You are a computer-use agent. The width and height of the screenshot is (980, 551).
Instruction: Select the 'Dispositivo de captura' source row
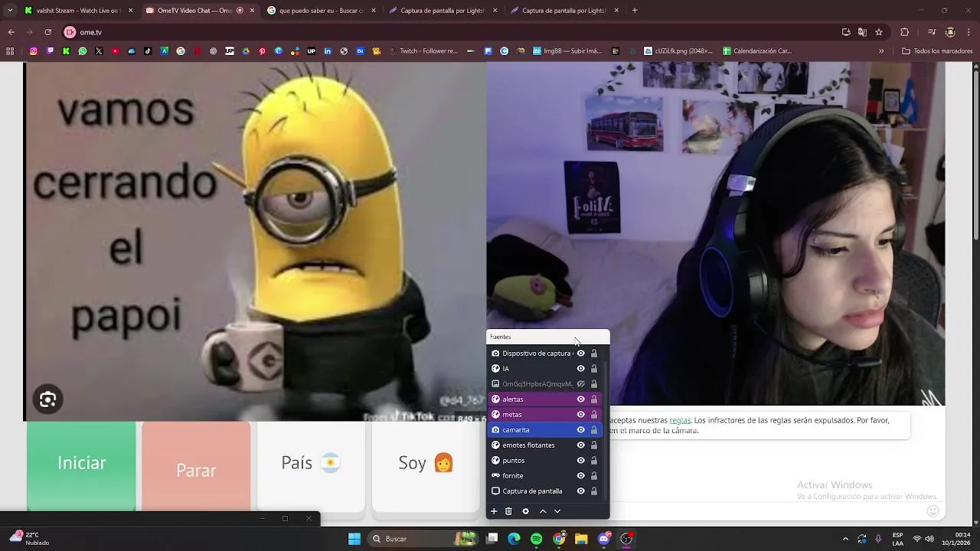[545, 354]
